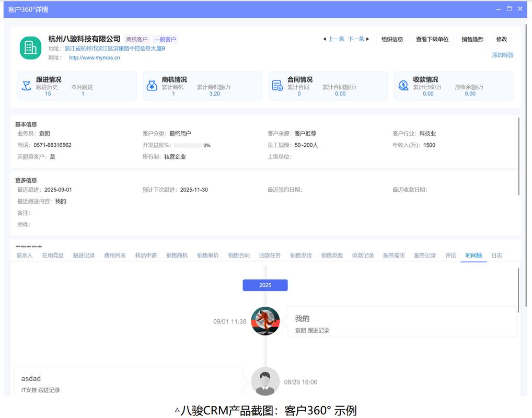
Task: Click the contract status document icon
Action: pyautogui.click(x=277, y=86)
